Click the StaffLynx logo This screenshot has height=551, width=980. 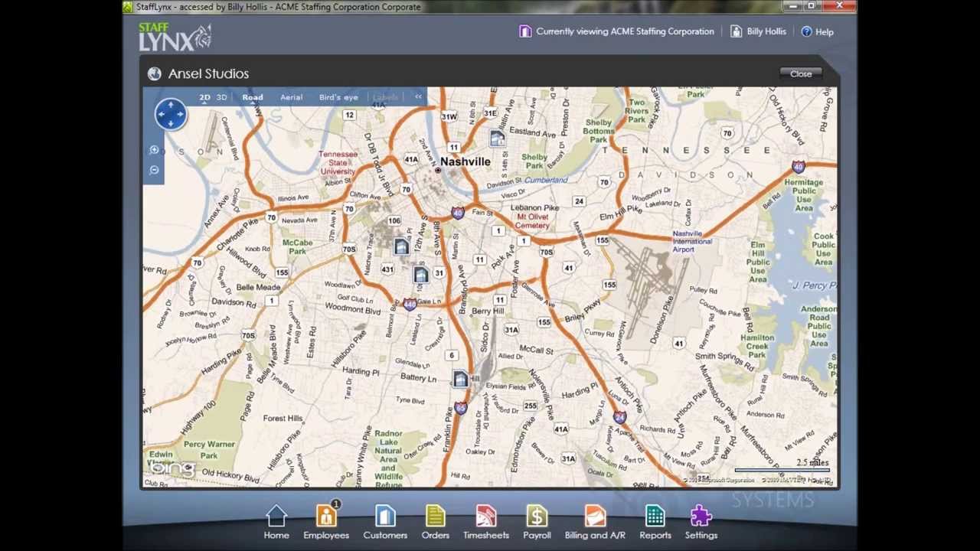[175, 37]
